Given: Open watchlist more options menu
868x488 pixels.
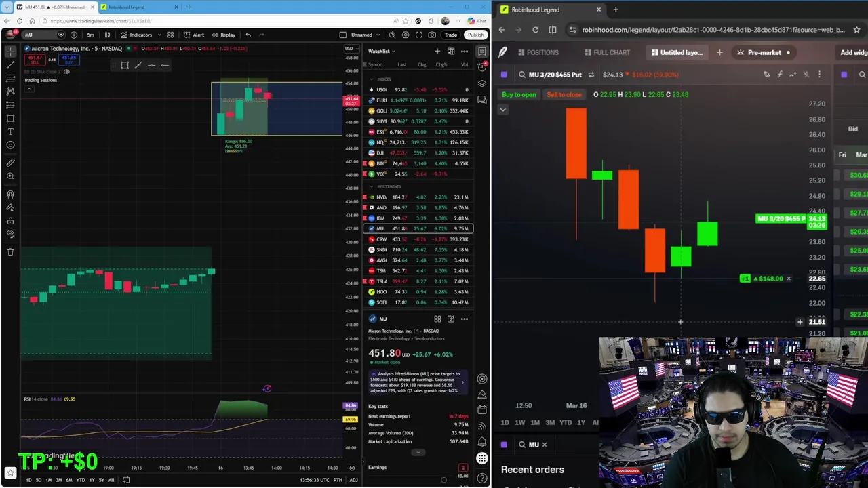Looking at the screenshot, I should coord(465,52).
